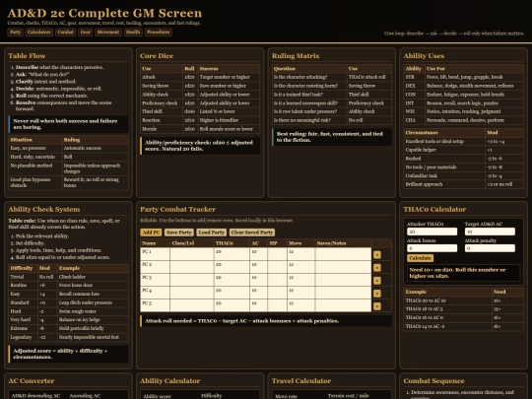Click 'THAC0 14 vs AC -2' example
Viewport: 532px width, 399px height.
463,326
